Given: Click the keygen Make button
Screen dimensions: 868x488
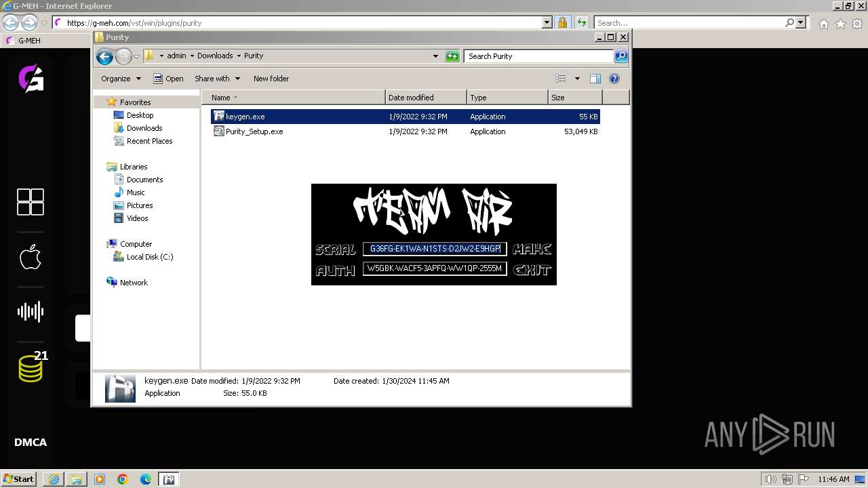Looking at the screenshot, I should pos(532,249).
